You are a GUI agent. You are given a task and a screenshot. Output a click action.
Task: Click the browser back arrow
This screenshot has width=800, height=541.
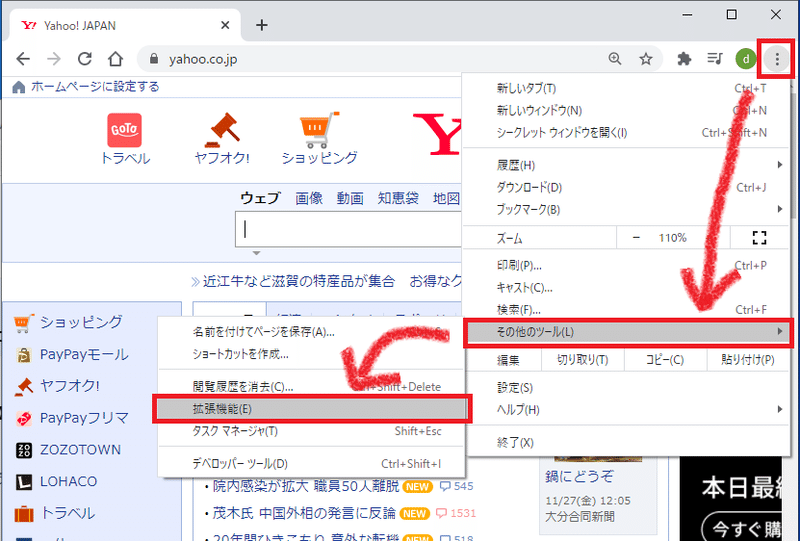point(23,59)
